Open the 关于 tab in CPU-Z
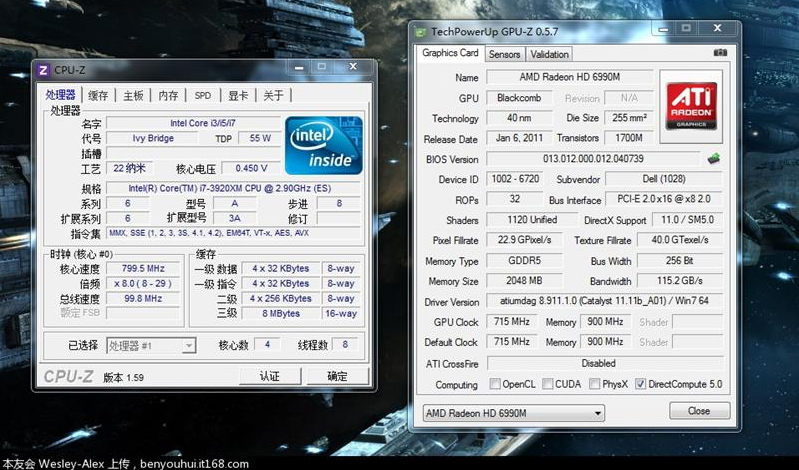Screen dimensions: 799x470 [x=274, y=95]
